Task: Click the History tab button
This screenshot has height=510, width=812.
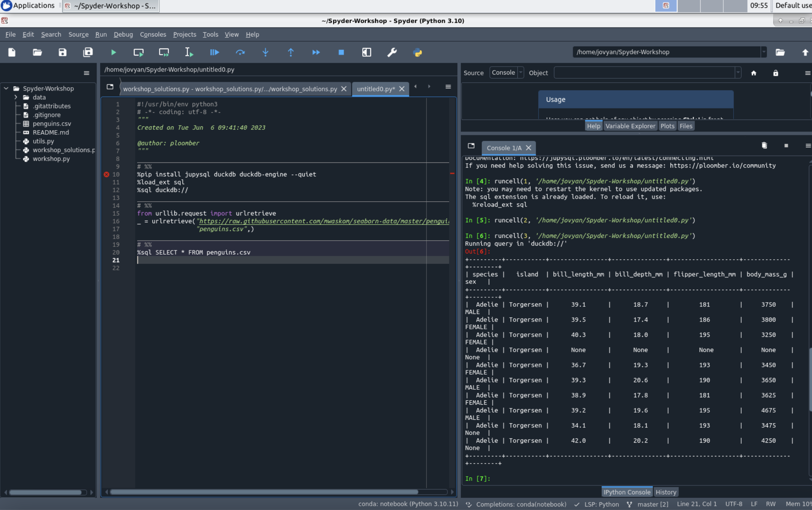Action: pos(666,492)
